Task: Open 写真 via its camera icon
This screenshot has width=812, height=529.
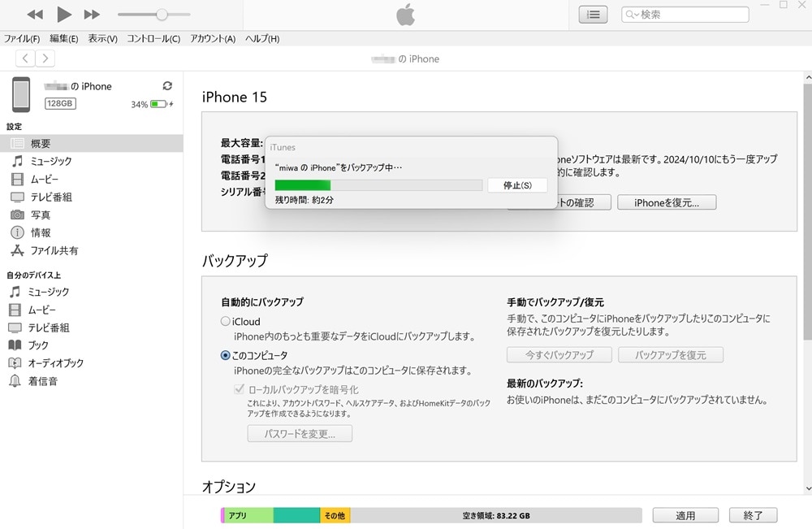Action: [x=17, y=215]
